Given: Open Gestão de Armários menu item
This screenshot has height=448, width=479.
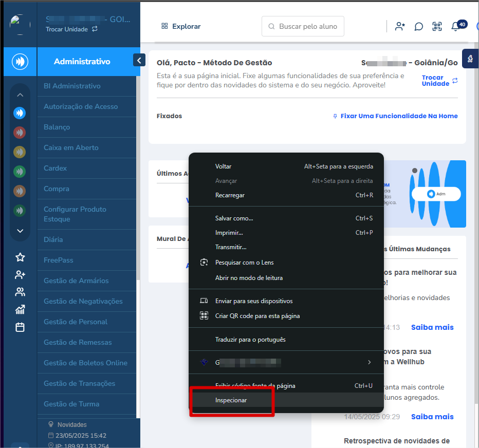Looking at the screenshot, I should point(76,281).
